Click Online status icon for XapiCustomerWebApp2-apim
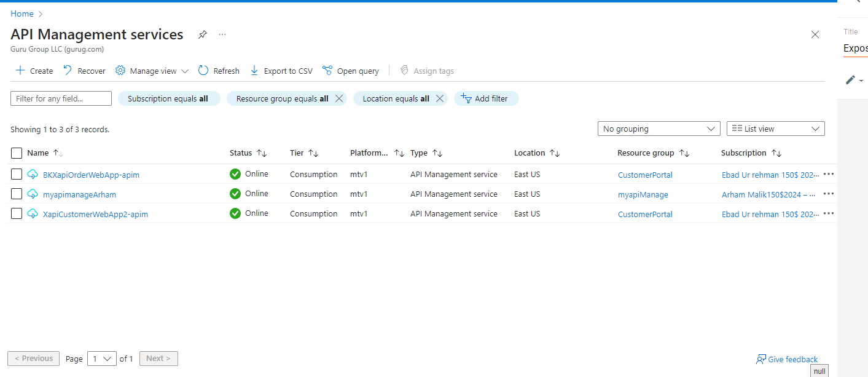Screen dimensions: 868x377 [x=235, y=213]
